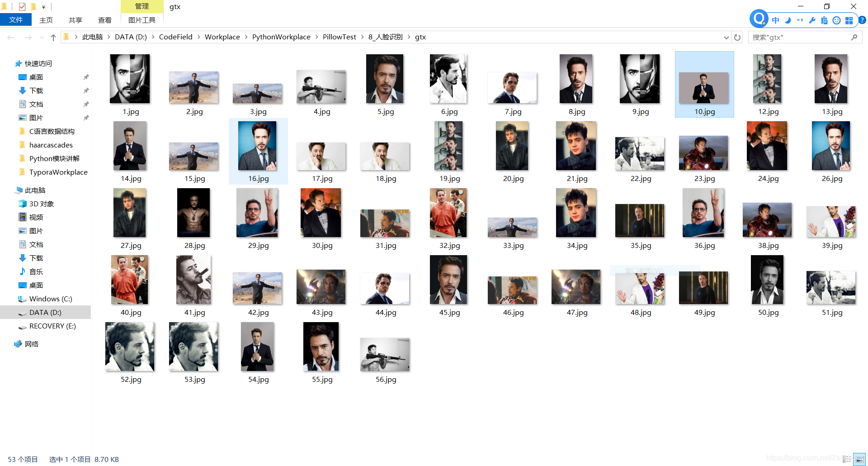The width and height of the screenshot is (868, 466).
Task: Select RECOVERY (E:) drive
Action: 52,326
